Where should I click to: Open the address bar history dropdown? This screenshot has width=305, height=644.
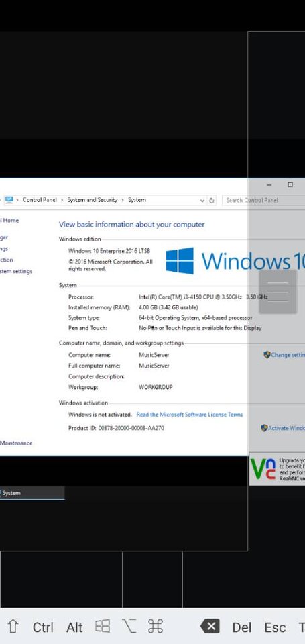[x=202, y=201]
